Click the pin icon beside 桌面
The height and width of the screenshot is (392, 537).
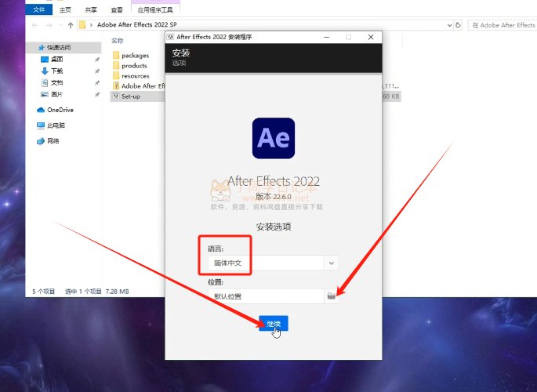(97, 60)
